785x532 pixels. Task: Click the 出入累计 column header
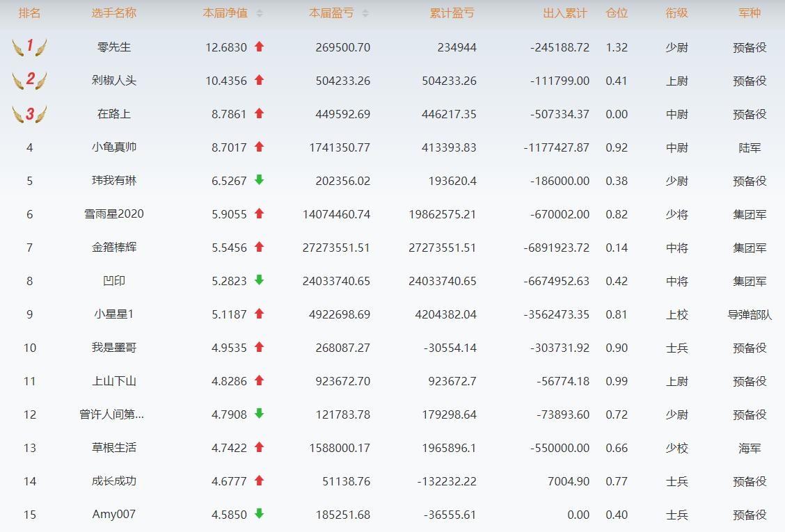click(x=565, y=13)
